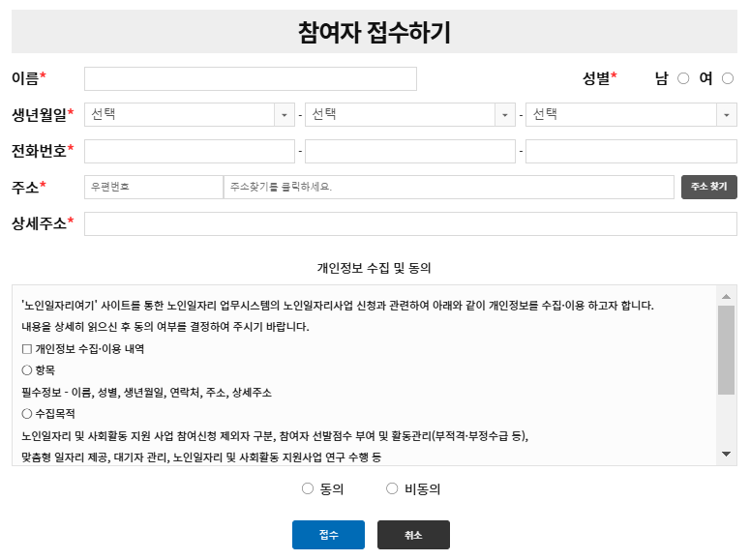Click the 참여자 접수하기 title
The height and width of the screenshot is (560, 750).
coord(375,33)
